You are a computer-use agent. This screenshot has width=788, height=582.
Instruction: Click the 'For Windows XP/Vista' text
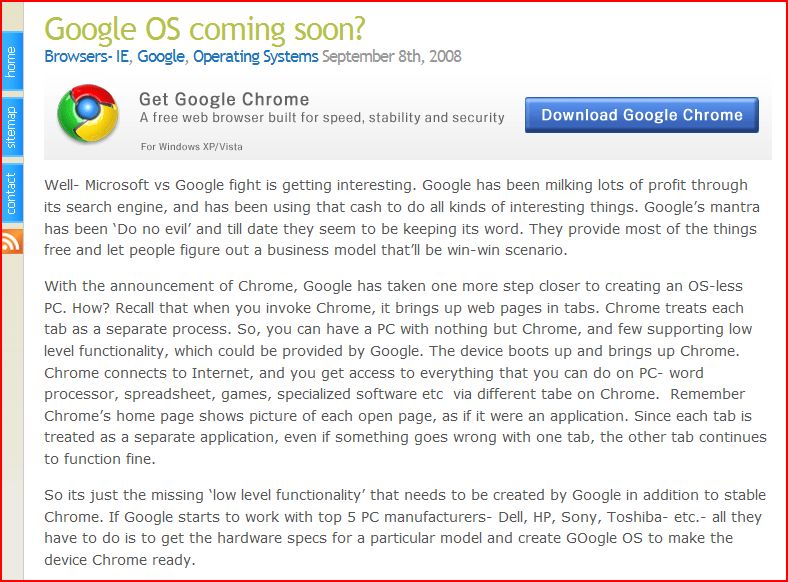[x=191, y=147]
